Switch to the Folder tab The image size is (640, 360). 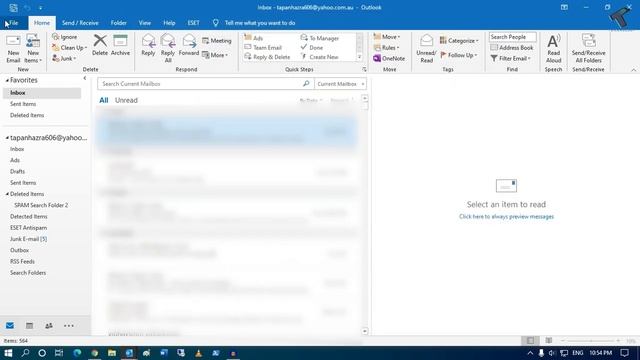(x=118, y=23)
